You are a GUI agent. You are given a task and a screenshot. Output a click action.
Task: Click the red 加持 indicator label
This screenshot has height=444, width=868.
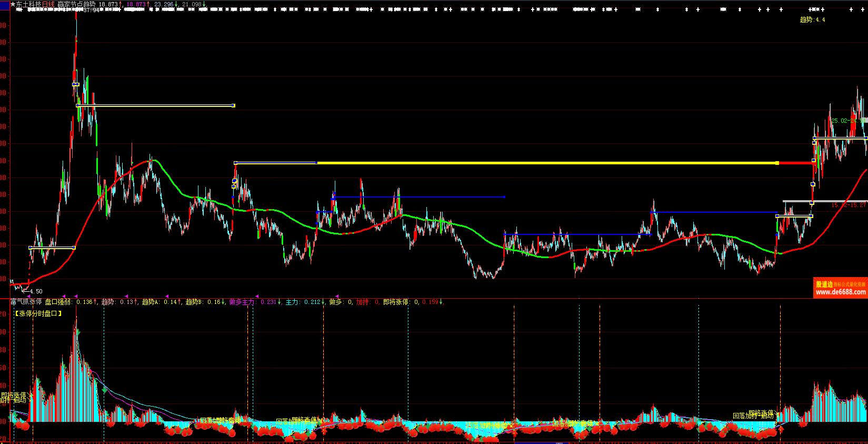(x=362, y=302)
